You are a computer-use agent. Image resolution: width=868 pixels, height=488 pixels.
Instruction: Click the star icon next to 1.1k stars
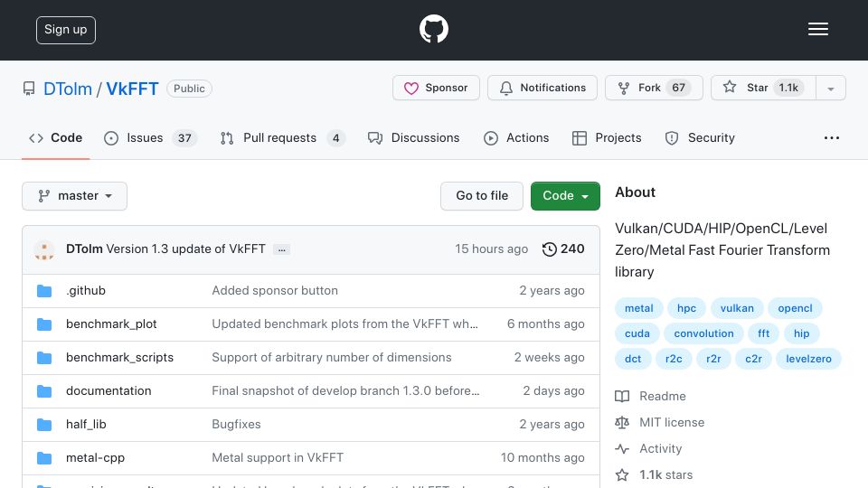[622, 474]
